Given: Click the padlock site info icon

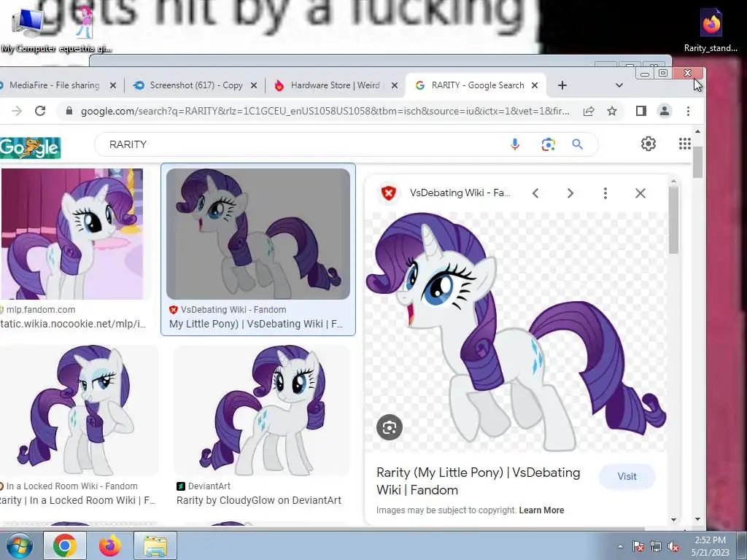Looking at the screenshot, I should tap(69, 111).
